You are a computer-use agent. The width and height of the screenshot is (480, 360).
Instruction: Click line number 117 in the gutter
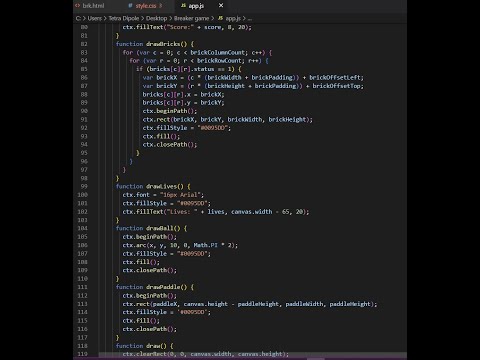pyautogui.click(x=82, y=338)
